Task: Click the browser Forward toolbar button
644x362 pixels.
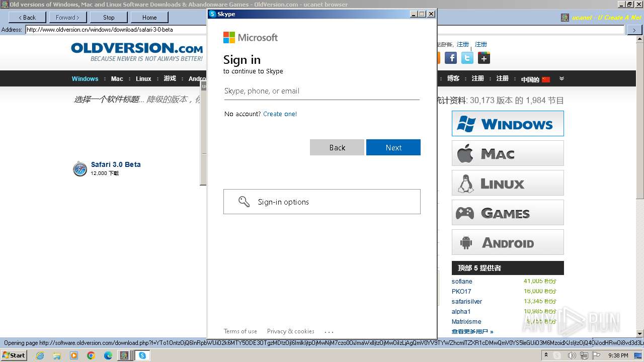Action: coord(68,17)
